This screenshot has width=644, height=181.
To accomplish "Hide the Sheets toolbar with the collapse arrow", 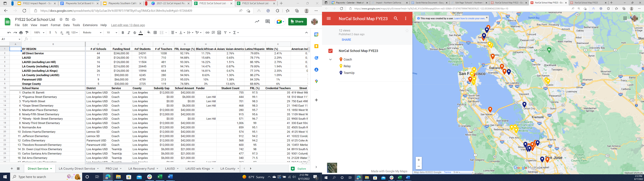I will pos(307,33).
